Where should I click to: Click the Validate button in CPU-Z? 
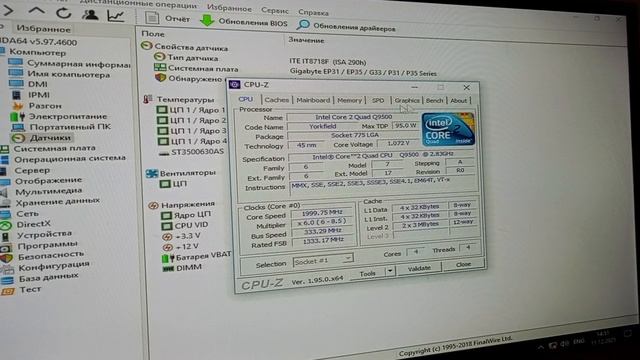click(x=419, y=268)
